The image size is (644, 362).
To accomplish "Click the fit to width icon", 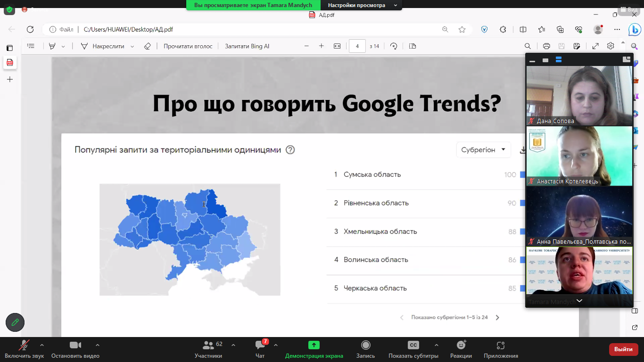I will coord(337,46).
